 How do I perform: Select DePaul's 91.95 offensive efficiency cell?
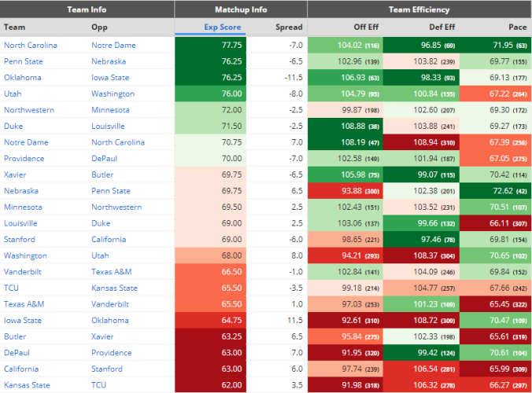click(x=345, y=353)
